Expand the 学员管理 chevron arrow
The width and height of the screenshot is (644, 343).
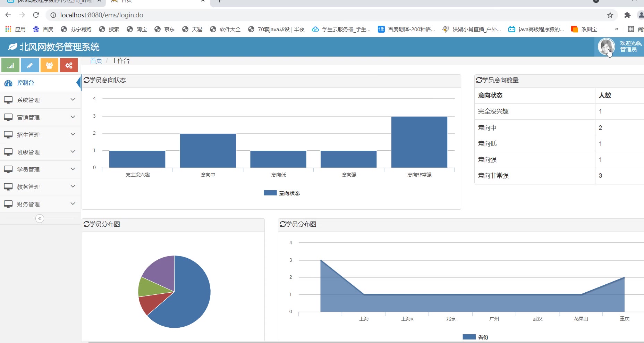[73, 169]
